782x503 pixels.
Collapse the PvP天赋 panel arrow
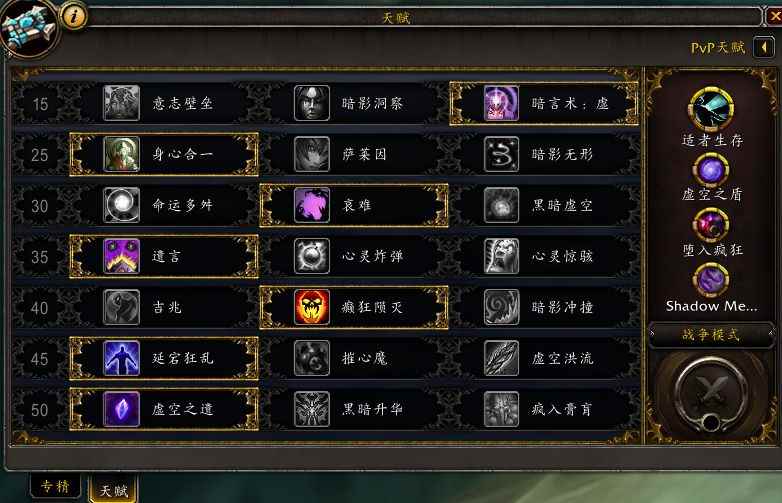click(764, 48)
